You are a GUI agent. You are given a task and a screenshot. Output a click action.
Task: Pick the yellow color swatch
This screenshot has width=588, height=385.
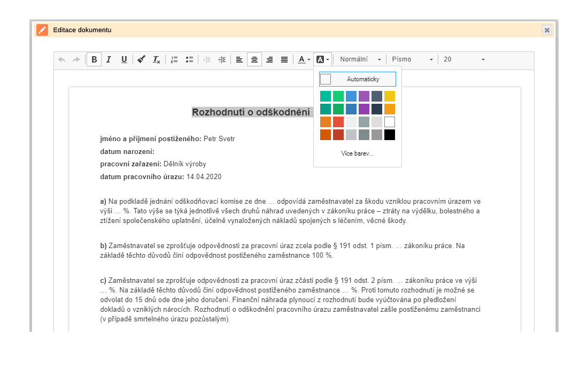[390, 96]
